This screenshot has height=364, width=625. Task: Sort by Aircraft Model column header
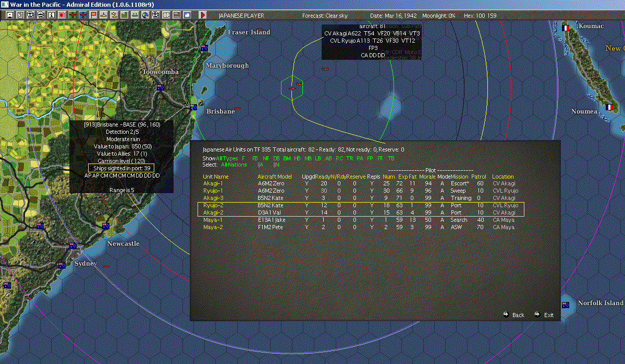click(x=275, y=177)
